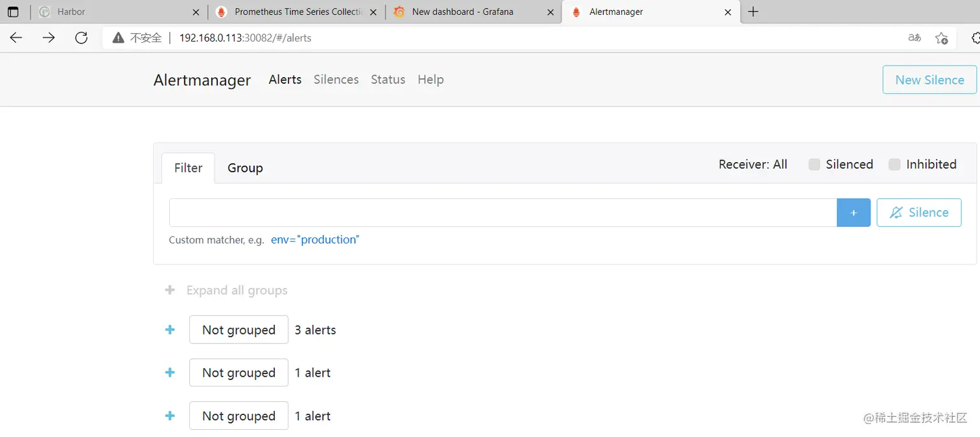The height and width of the screenshot is (437, 980).
Task: Select the Group tab
Action: coord(245,168)
